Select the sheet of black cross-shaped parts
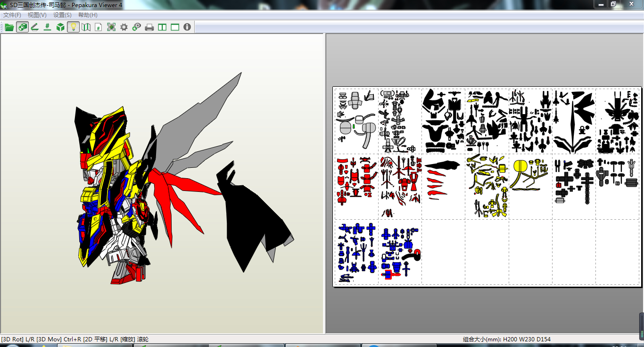Image resolution: width=644 pixels, height=347 pixels. click(573, 186)
